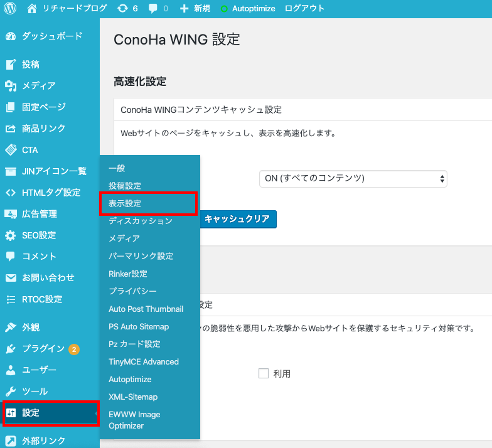Screen dimensions: 492x448
Task: Open 投稿設定 in the settings submenu
Action: (124, 186)
